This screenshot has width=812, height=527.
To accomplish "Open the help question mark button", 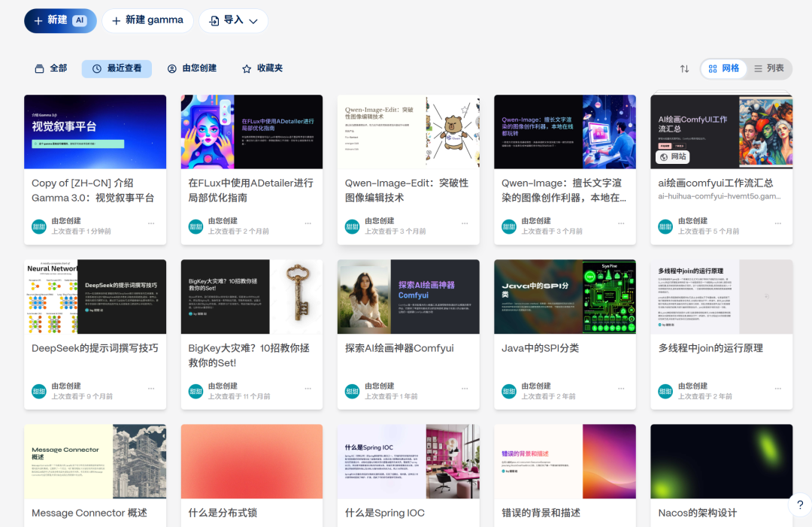I will [x=800, y=504].
